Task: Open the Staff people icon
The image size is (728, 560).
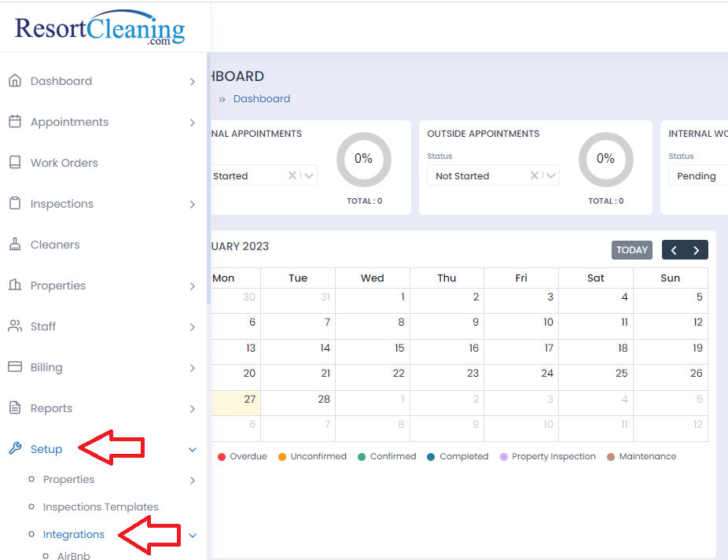Action: coord(17,326)
